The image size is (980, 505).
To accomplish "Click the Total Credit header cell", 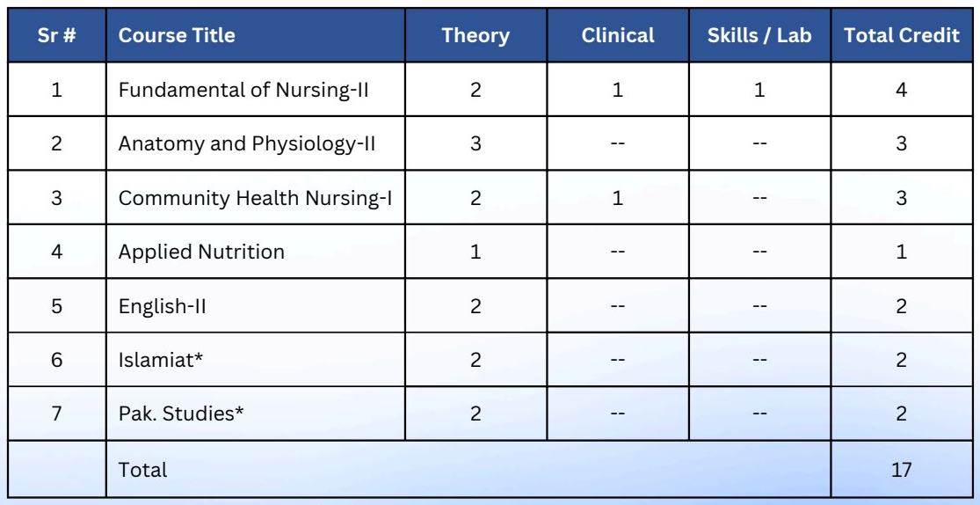I will (x=901, y=35).
